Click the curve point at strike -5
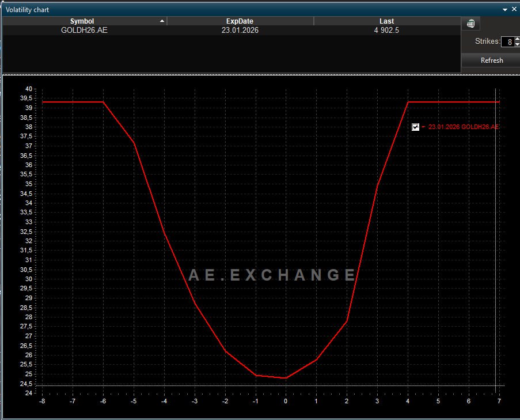Screen dimensions: 520x420 click(x=134, y=143)
